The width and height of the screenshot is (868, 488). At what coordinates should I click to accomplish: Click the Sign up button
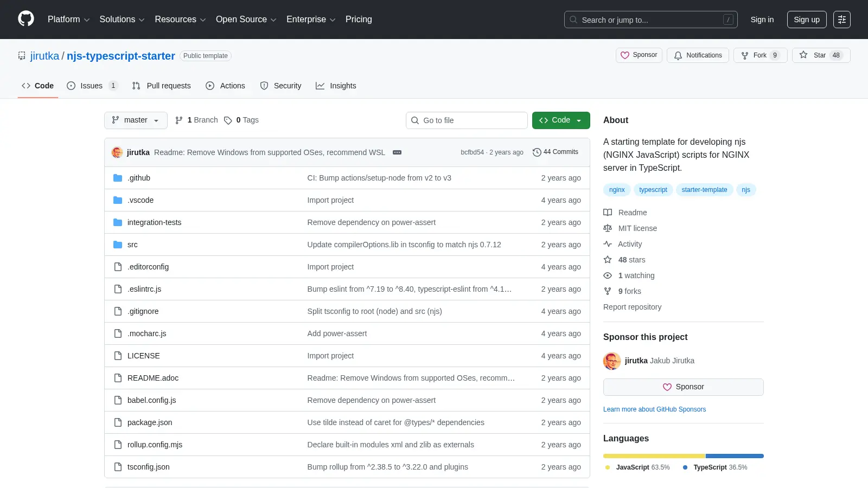(807, 20)
